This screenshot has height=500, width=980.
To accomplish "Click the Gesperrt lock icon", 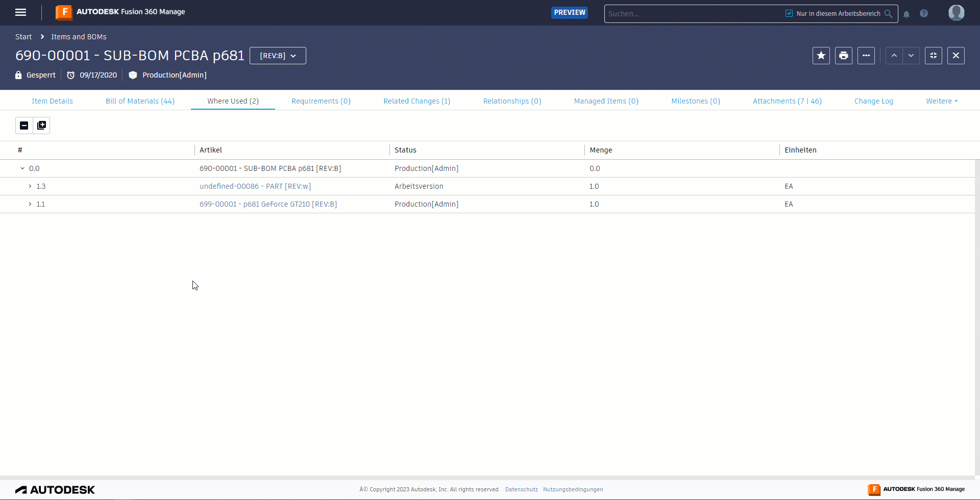I will [x=18, y=75].
